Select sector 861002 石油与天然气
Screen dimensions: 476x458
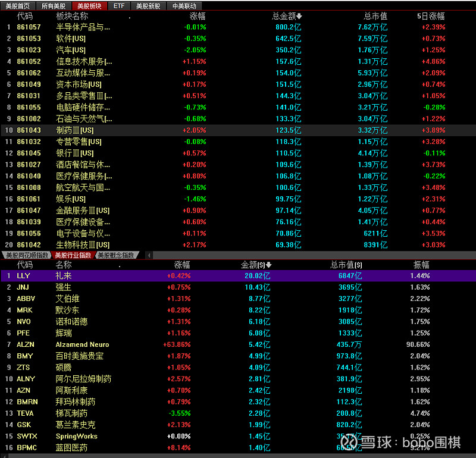click(238, 119)
